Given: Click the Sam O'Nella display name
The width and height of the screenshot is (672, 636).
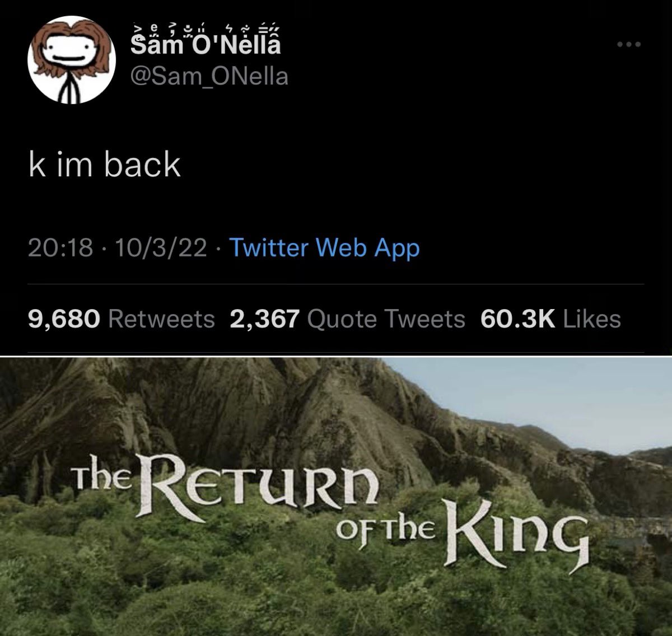Looking at the screenshot, I should tap(206, 45).
